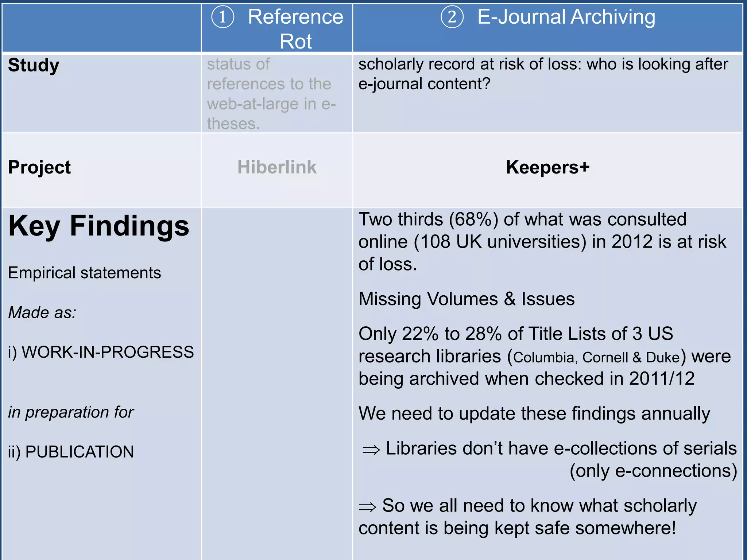The height and width of the screenshot is (560, 747).
Task: Click the 'Key Findings' heading
Action: pyautogui.click(x=99, y=226)
